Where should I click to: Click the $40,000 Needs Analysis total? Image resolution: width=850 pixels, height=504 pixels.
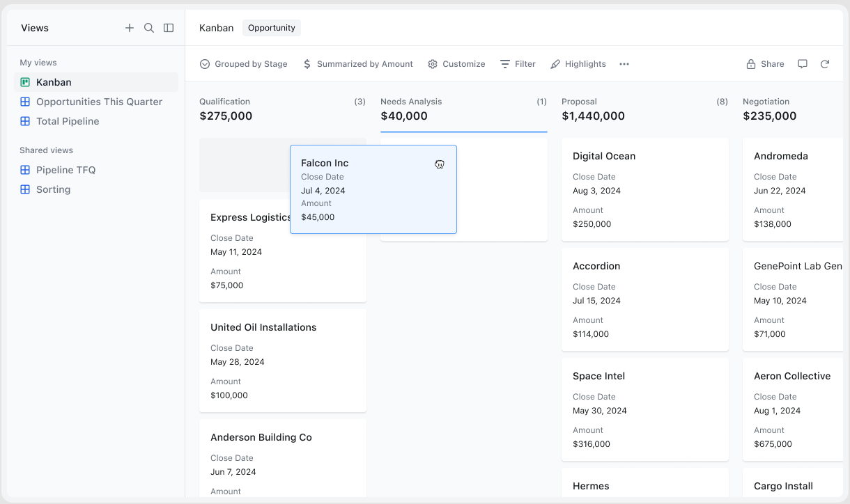click(x=404, y=116)
